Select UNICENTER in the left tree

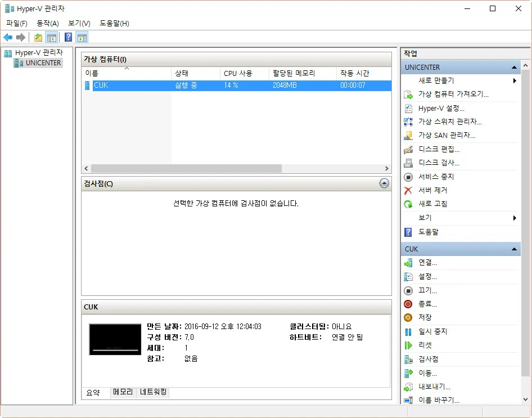44,62
